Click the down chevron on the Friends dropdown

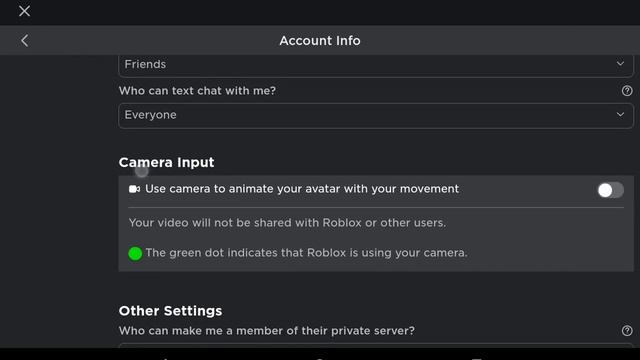click(x=620, y=64)
